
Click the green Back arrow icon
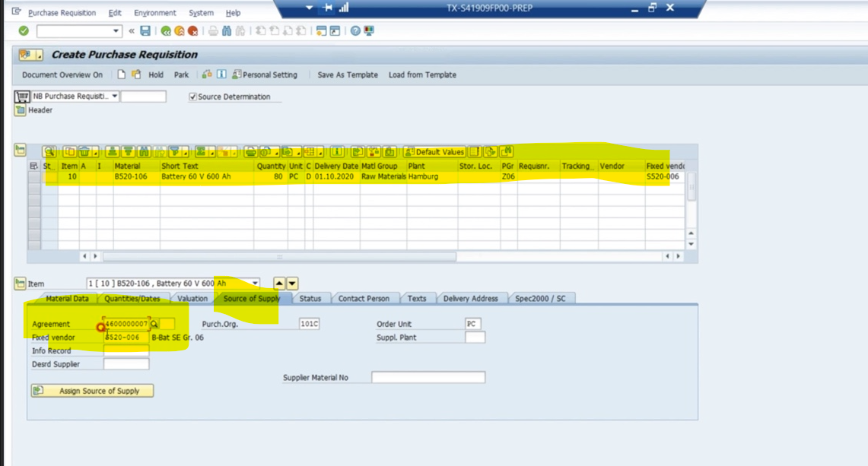166,31
